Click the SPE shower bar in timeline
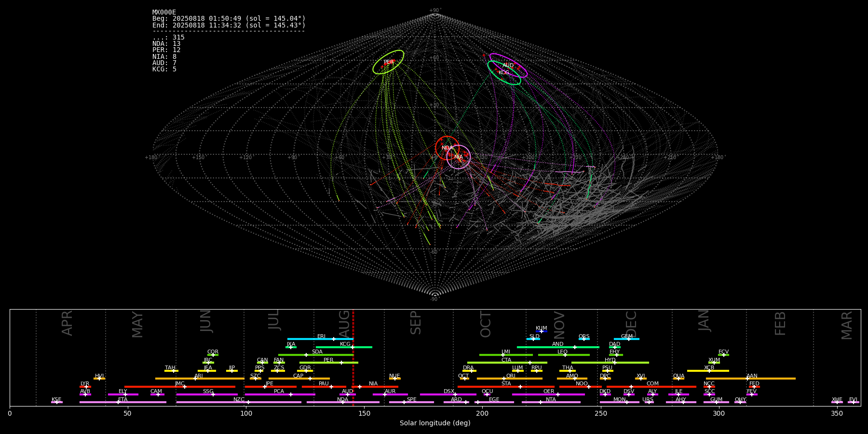This screenshot has height=434, width=868. [x=411, y=402]
